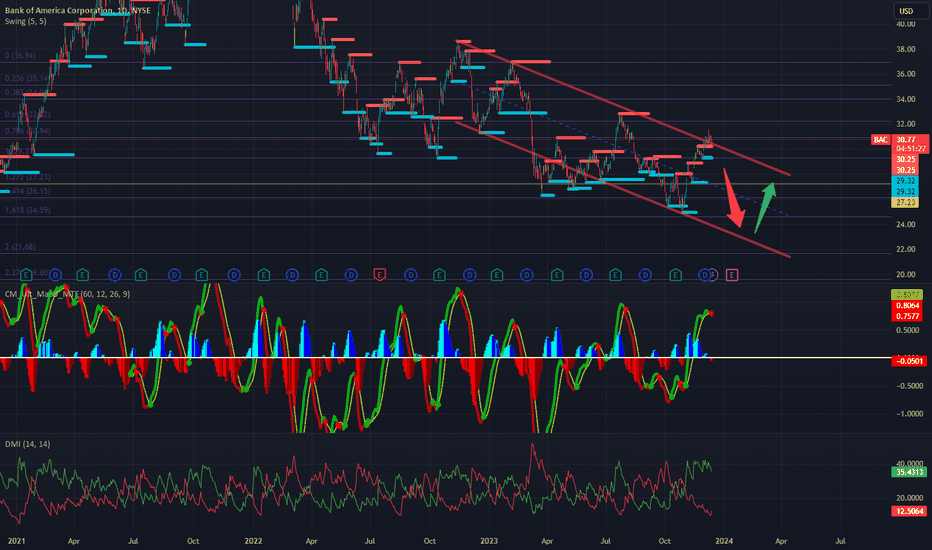
Task: Select the CM_Ult_MacD_MTF indicator legend
Action: [x=67, y=294]
